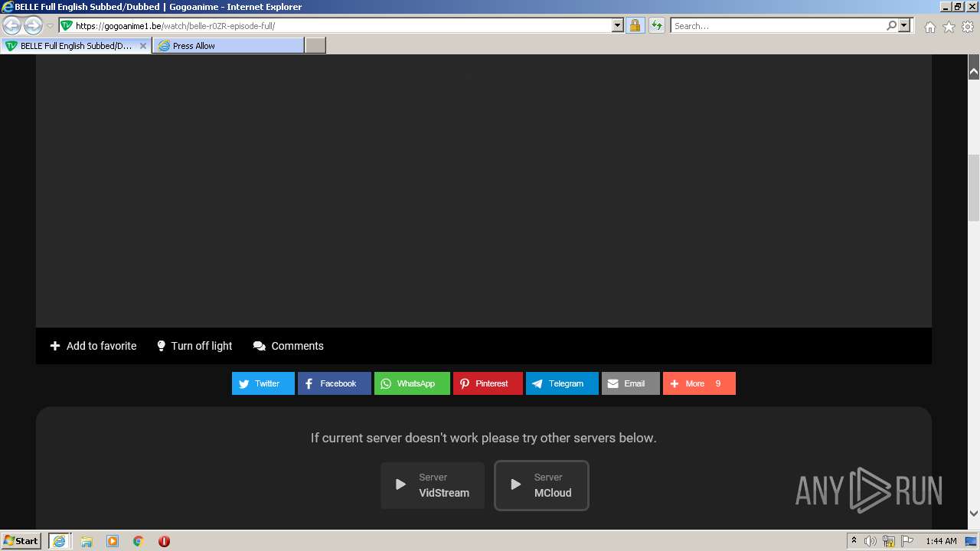Viewport: 980px width, 551px height.
Task: Open the recent pages dropdown arrow
Action: 50,26
